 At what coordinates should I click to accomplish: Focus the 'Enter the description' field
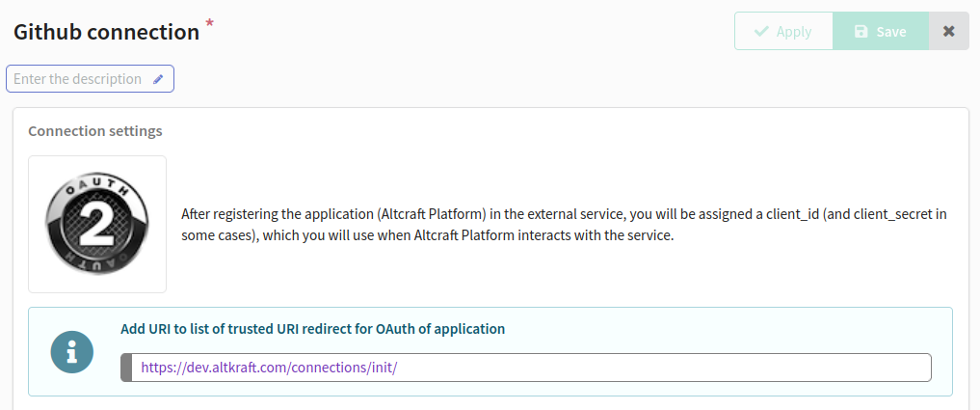[90, 79]
